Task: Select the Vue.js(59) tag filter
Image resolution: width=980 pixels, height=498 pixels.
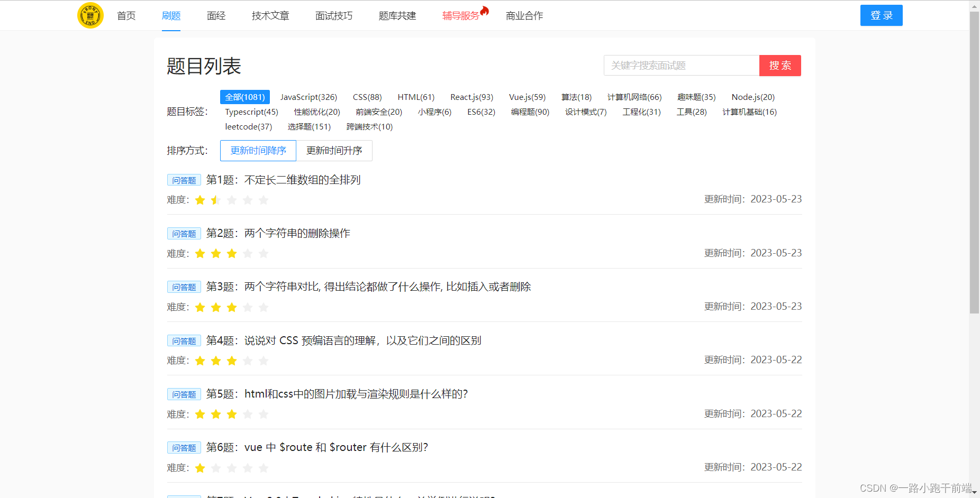Action: pos(527,97)
